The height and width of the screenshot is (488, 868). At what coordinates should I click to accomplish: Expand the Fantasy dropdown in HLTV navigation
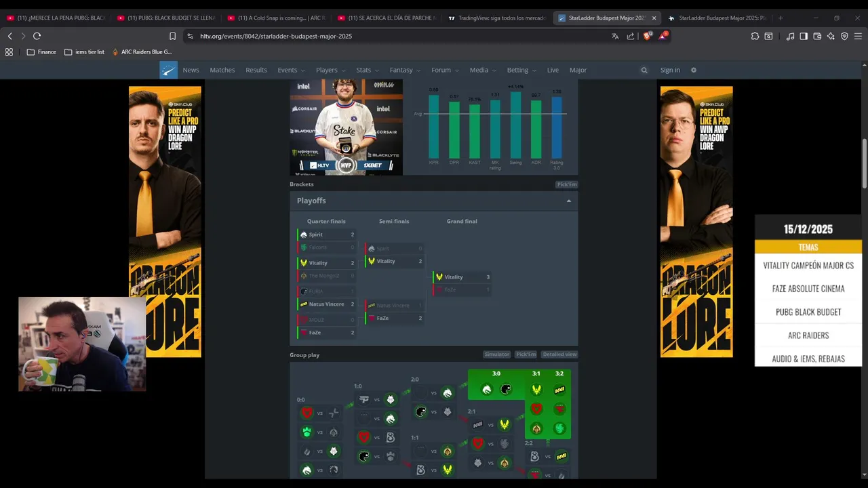coord(405,70)
